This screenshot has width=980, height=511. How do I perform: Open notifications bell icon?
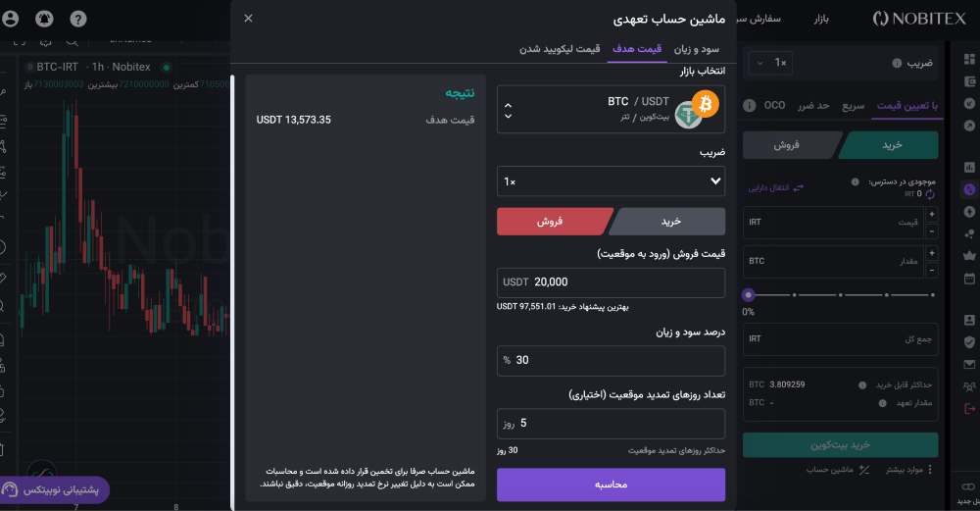[44, 19]
